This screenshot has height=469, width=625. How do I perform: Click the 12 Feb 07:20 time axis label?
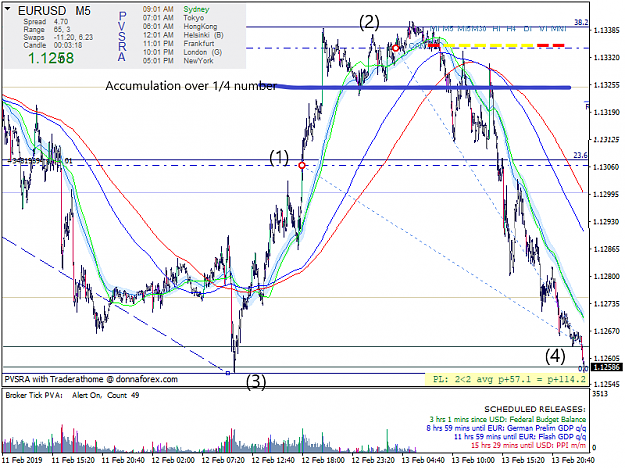coord(223,460)
